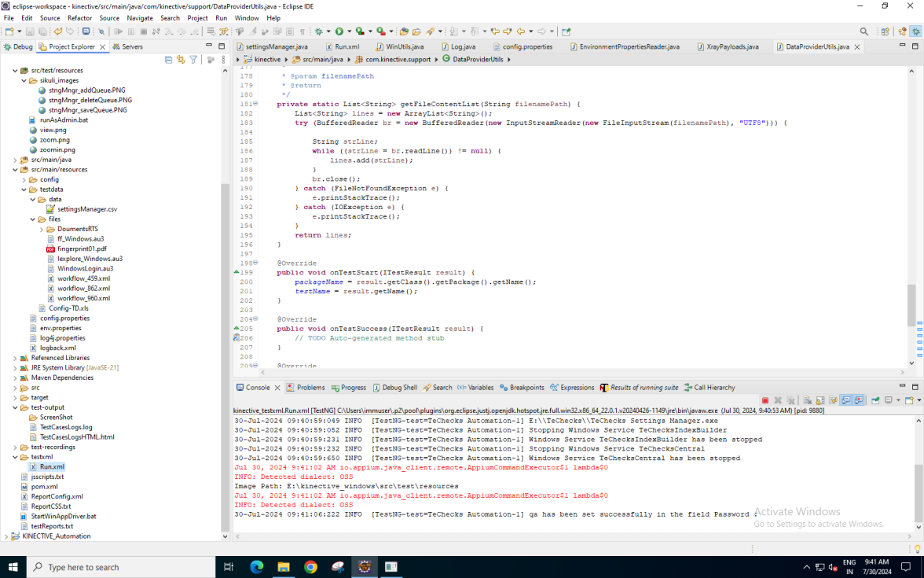Expand the Maven Dependencies node
Image resolution: width=924 pixels, height=578 pixels.
(15, 377)
